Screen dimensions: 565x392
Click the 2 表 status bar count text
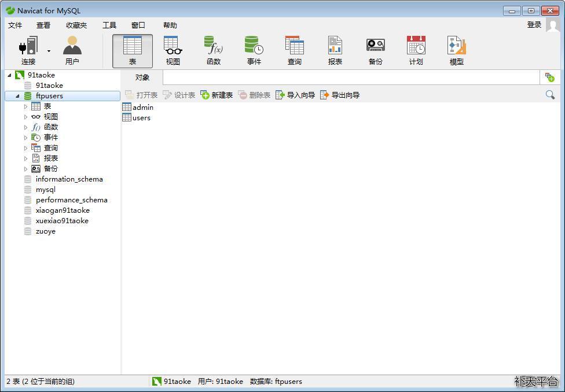pos(41,381)
